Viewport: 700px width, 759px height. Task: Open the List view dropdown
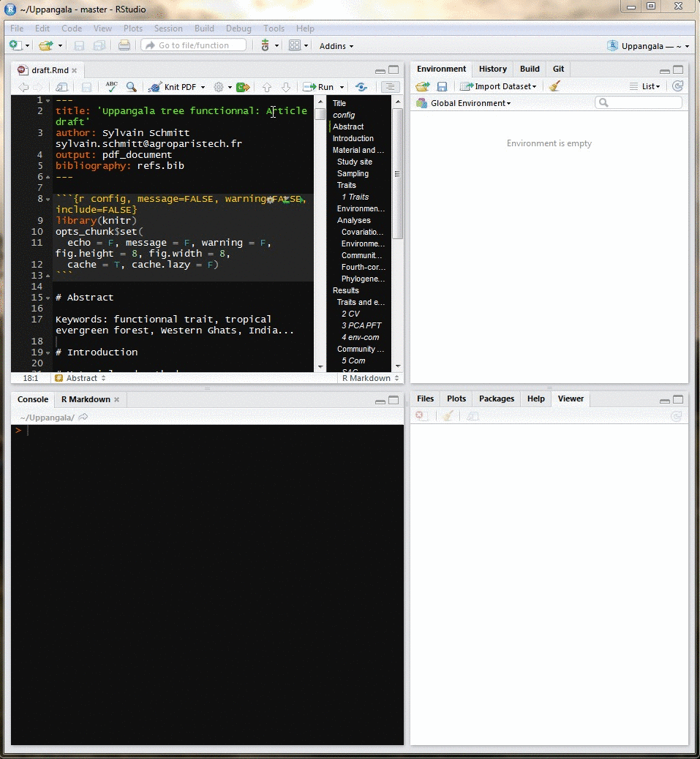pos(645,86)
